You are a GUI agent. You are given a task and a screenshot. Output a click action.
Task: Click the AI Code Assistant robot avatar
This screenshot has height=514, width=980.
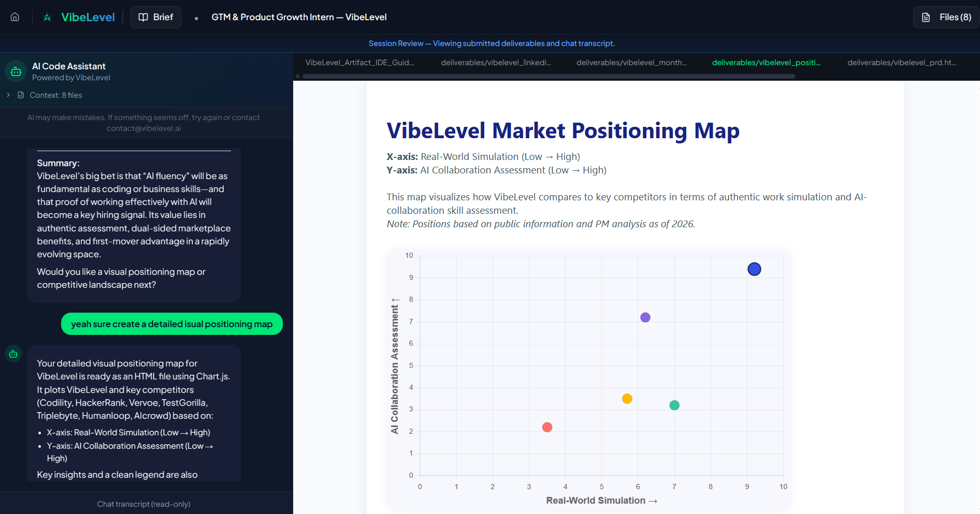click(16, 71)
